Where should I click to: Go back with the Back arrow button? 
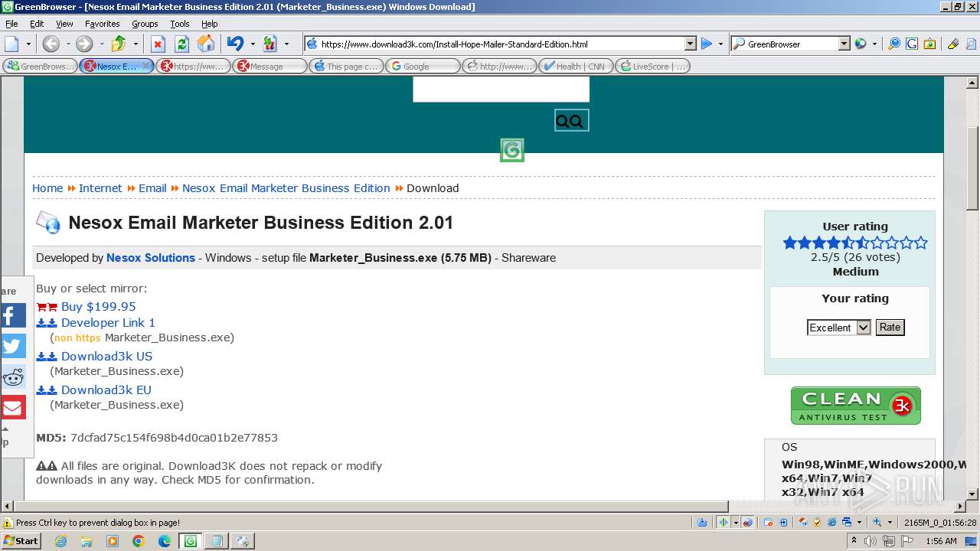[51, 44]
